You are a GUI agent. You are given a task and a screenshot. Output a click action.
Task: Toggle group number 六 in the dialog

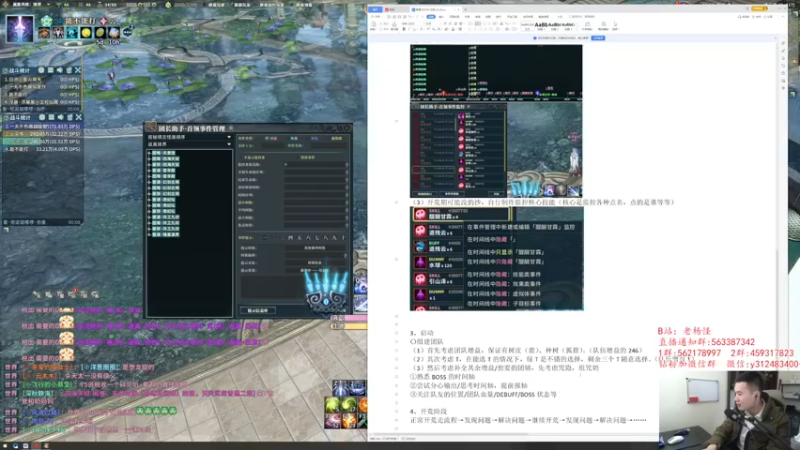pyautogui.click(x=308, y=238)
